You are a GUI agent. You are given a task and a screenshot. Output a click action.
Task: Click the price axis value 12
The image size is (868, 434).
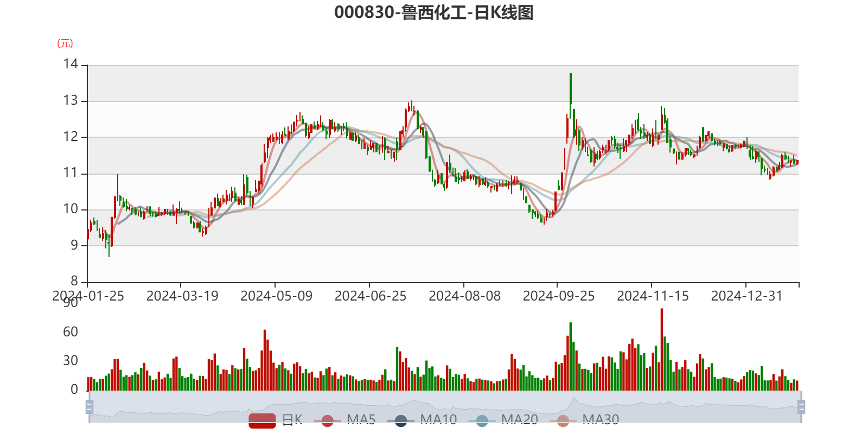coord(71,137)
